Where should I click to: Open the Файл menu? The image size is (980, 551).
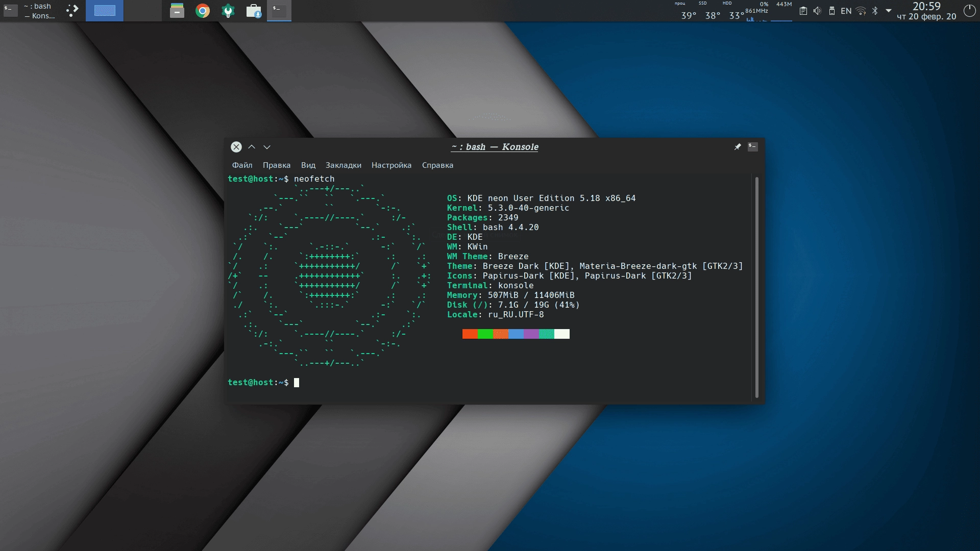coord(242,165)
